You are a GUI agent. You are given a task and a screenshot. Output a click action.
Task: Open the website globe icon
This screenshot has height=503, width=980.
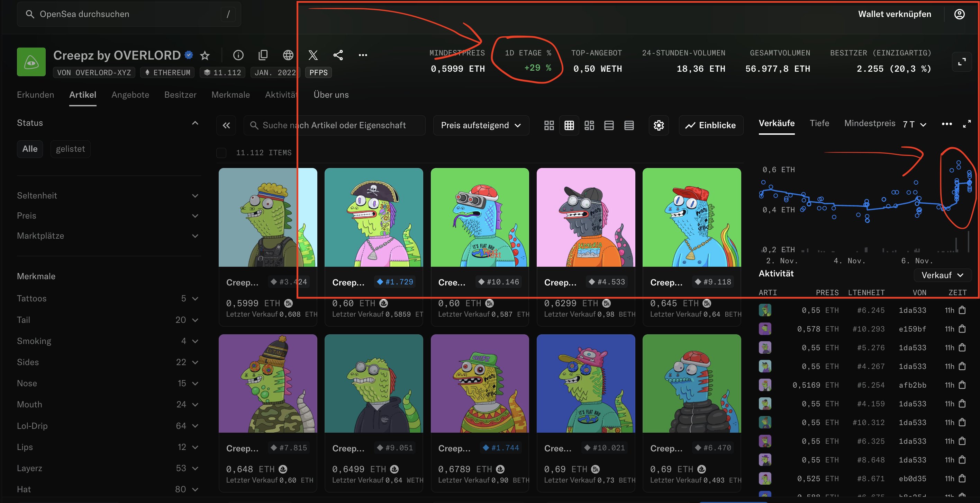tap(288, 55)
